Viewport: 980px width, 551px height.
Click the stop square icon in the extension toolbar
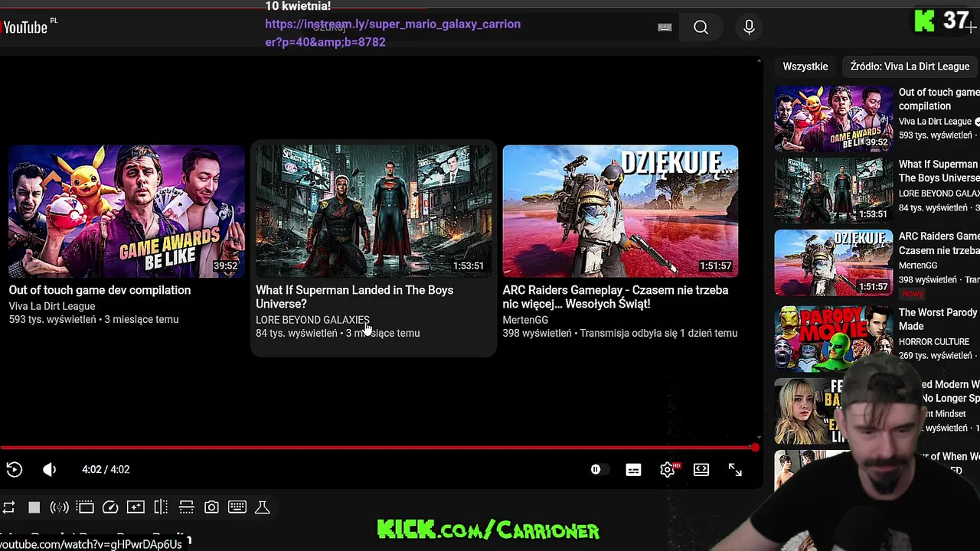34,507
